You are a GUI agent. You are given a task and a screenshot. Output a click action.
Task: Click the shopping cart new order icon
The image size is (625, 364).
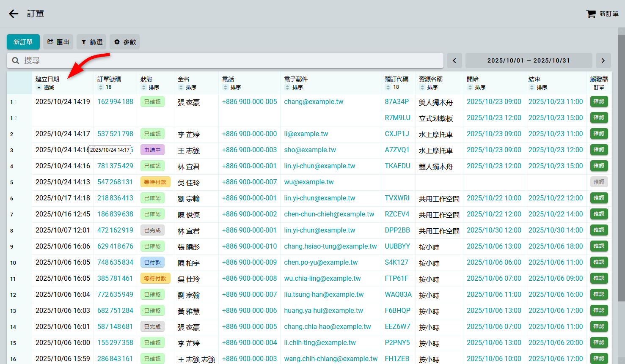pyautogui.click(x=591, y=14)
